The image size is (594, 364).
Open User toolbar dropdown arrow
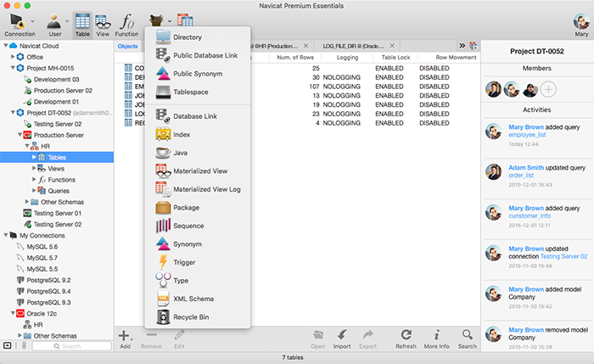[x=67, y=21]
